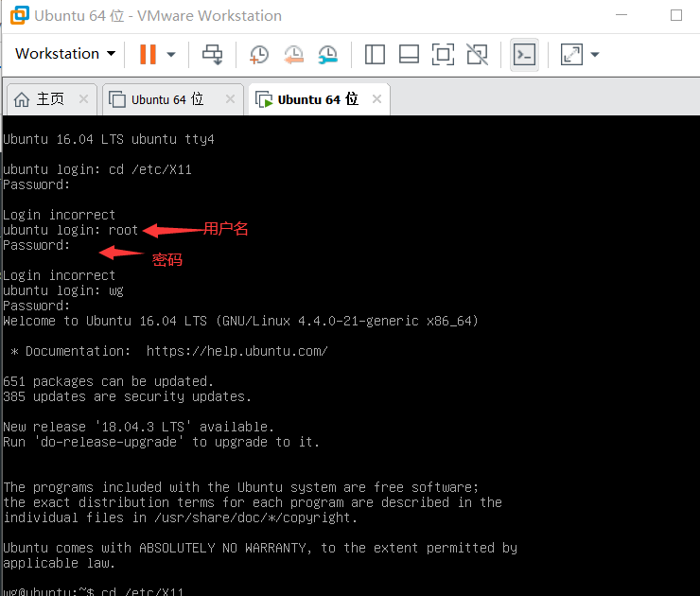The image size is (700, 596).
Task: Click '385 updates are security updates.' text
Action: click(x=128, y=397)
